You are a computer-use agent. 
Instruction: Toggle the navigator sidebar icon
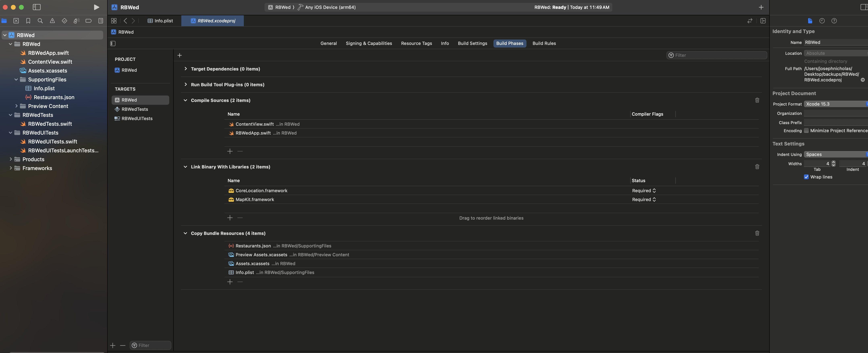[x=37, y=7]
